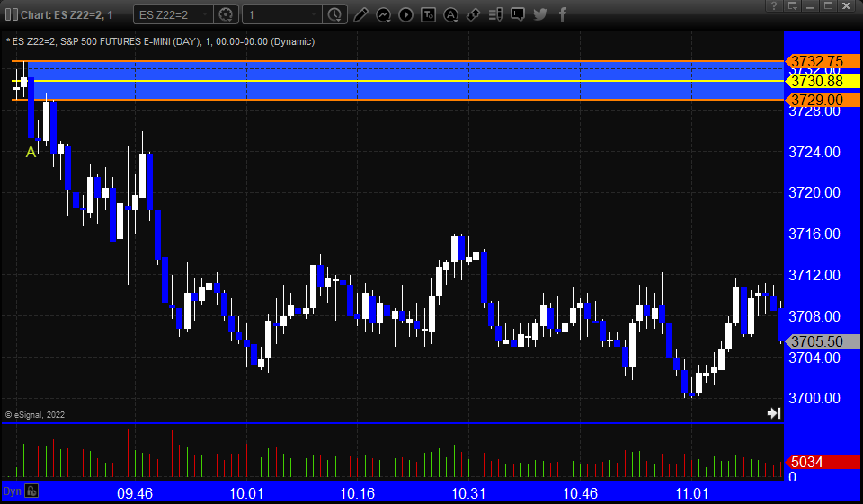Open the 'T' template tool icon
The image size is (863, 504).
[428, 14]
